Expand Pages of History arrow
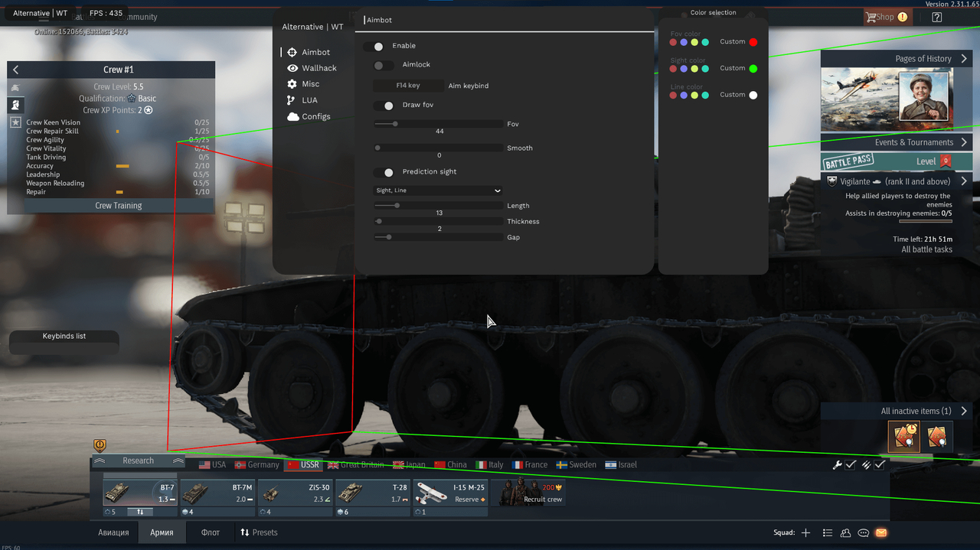Image resolution: width=980 pixels, height=550 pixels. point(964,59)
